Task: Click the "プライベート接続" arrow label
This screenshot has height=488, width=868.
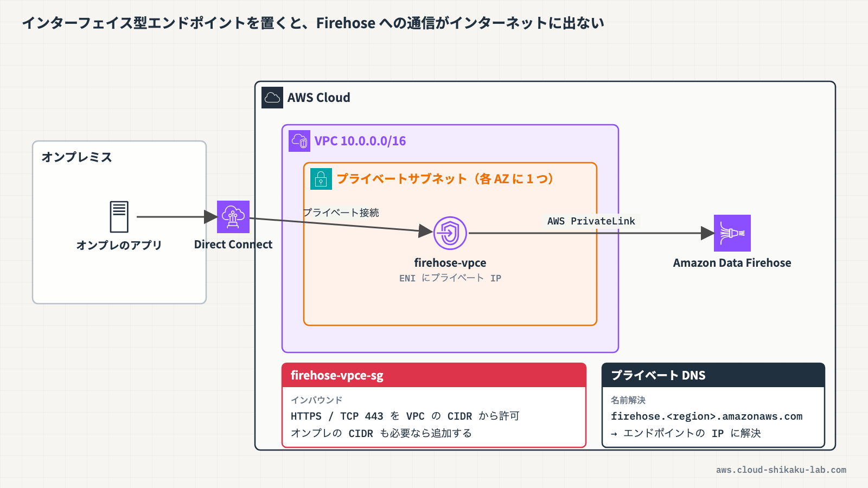Action: 341,213
